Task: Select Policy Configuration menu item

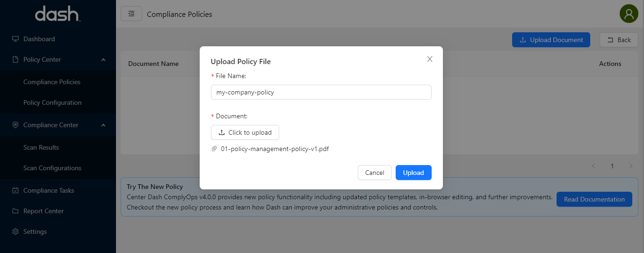Action: click(x=52, y=102)
